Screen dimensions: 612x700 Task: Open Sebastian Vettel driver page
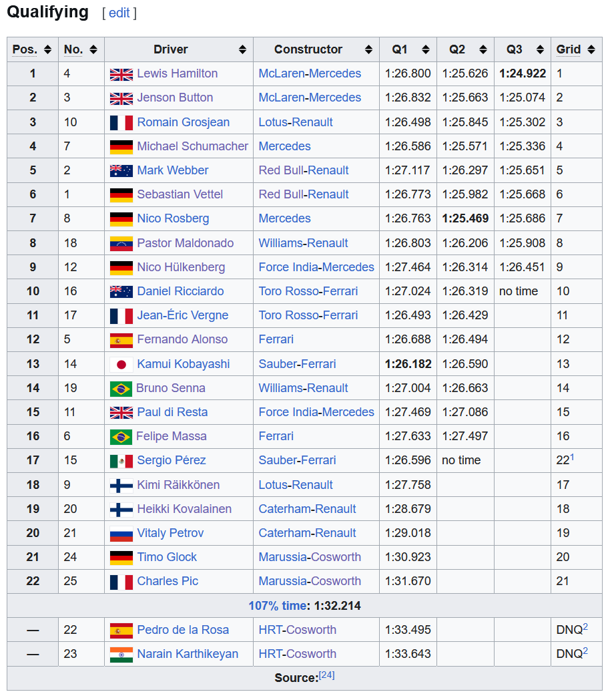tap(180, 194)
